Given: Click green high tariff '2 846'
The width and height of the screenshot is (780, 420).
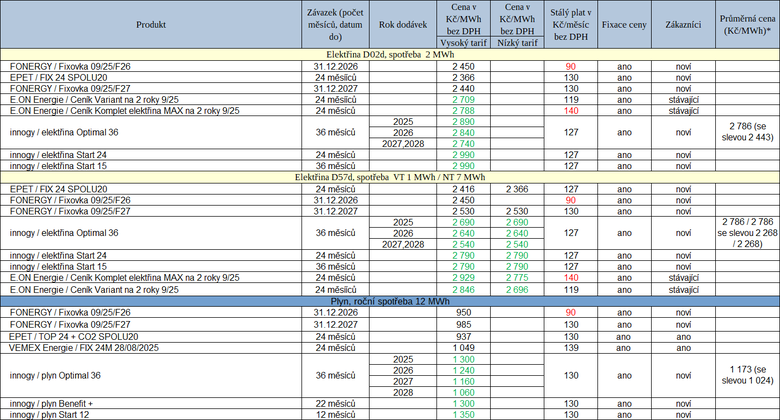Looking at the screenshot, I should pos(464,290).
